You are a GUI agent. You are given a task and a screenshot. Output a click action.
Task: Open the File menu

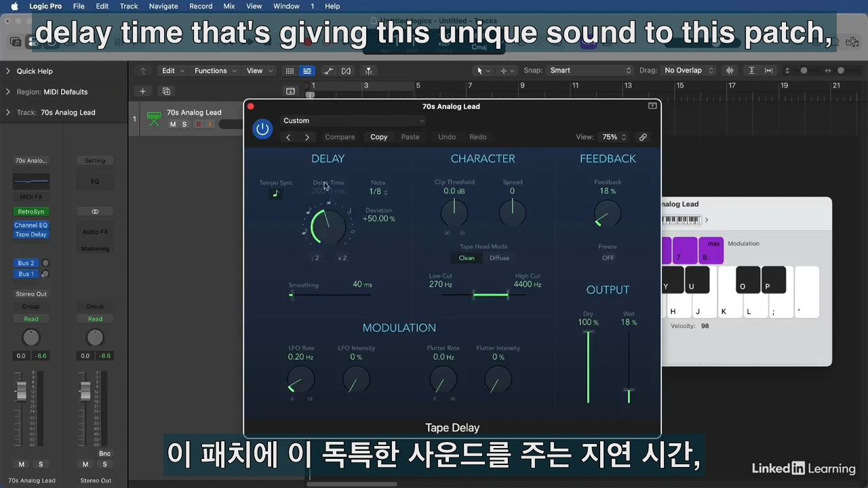79,6
